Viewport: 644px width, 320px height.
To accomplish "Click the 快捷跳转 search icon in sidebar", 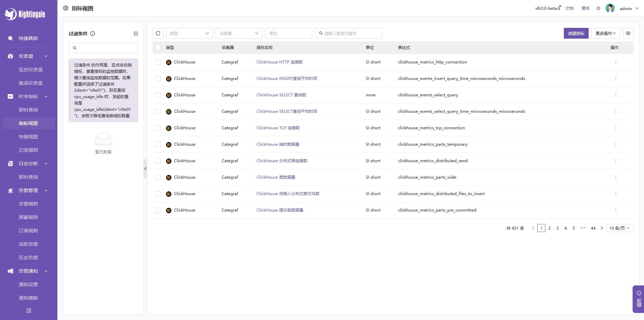I will point(10,38).
